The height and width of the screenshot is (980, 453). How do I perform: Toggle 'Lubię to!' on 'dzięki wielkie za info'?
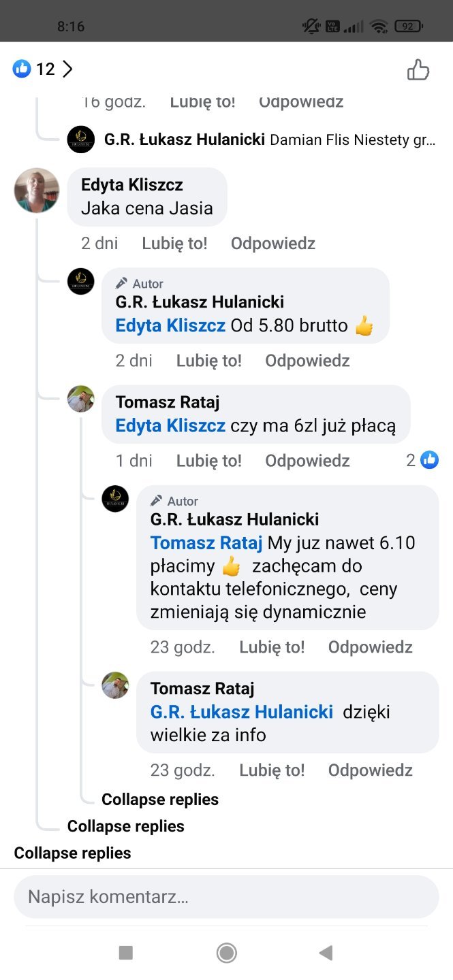tap(272, 770)
